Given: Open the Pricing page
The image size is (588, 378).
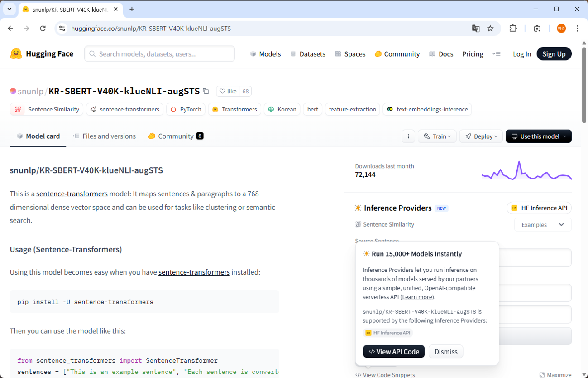Looking at the screenshot, I should coord(473,54).
